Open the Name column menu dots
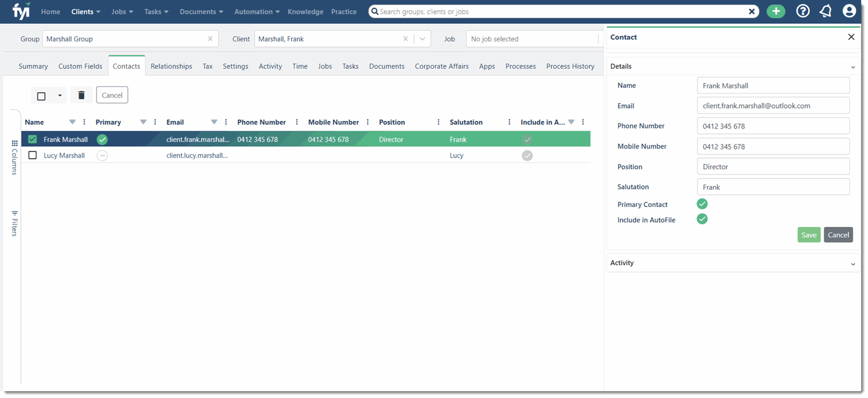This screenshot has width=868, height=398. click(x=85, y=122)
